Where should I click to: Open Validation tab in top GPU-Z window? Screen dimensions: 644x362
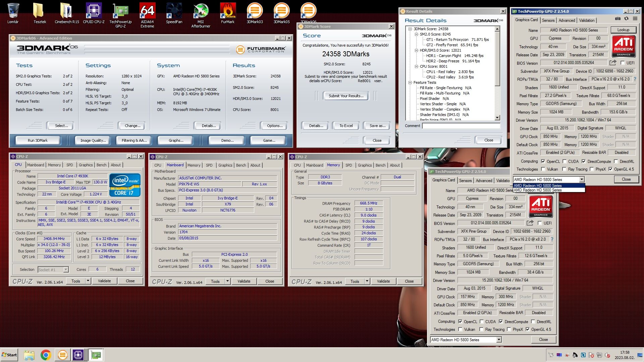pyautogui.click(x=587, y=20)
